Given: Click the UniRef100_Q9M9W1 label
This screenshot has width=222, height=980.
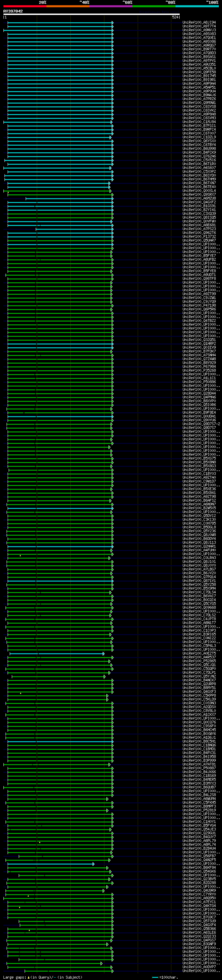Looking at the screenshot, I should pyautogui.click(x=199, y=103).
